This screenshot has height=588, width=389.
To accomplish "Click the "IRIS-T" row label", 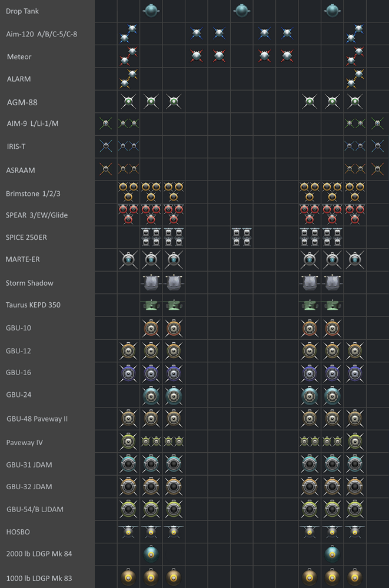I will (x=16, y=146).
